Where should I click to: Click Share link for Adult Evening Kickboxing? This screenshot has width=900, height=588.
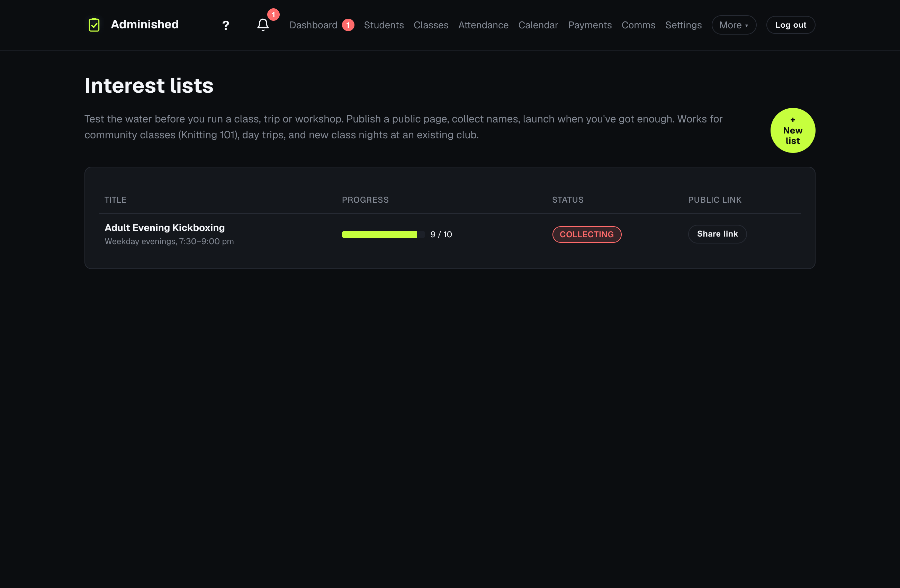tap(717, 234)
